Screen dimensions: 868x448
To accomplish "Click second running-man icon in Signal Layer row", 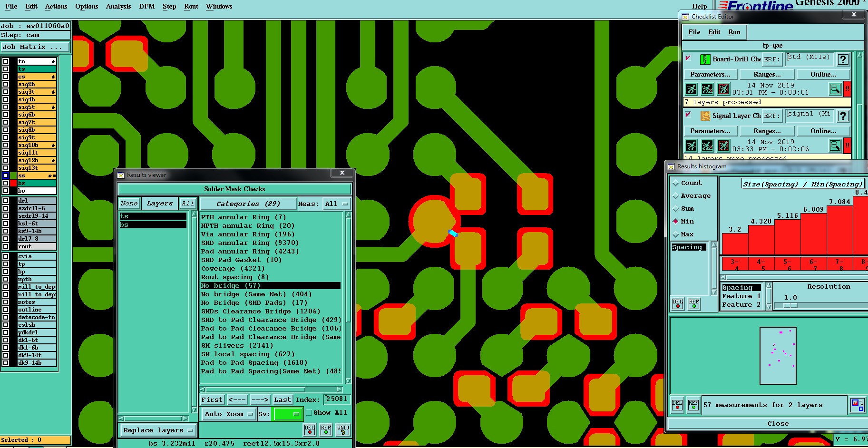I will coord(707,146).
